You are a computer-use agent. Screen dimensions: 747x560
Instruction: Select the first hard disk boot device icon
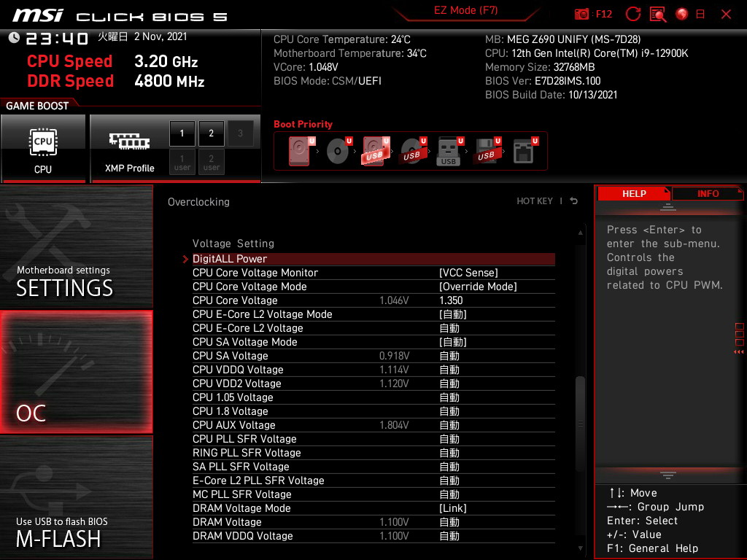click(x=301, y=151)
